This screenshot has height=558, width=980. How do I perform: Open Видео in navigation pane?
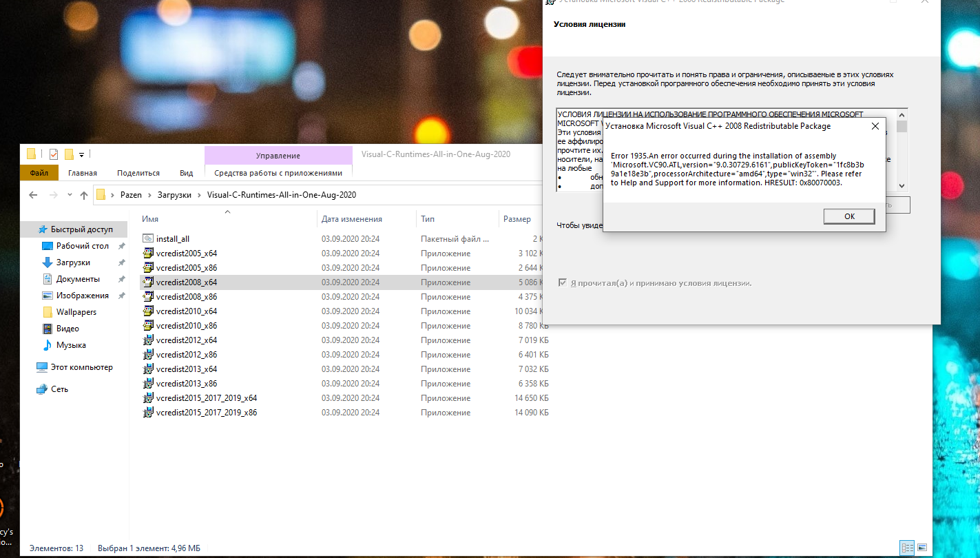point(67,329)
